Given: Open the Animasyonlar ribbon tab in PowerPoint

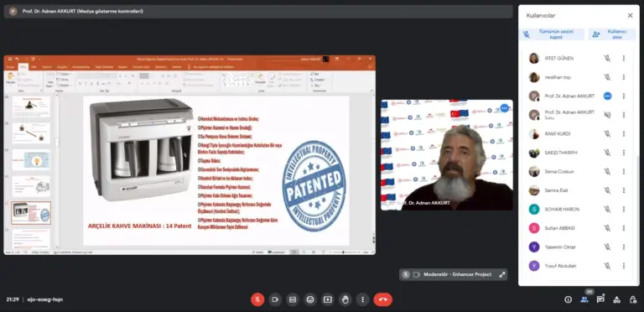Looking at the screenshot, I should (x=80, y=66).
